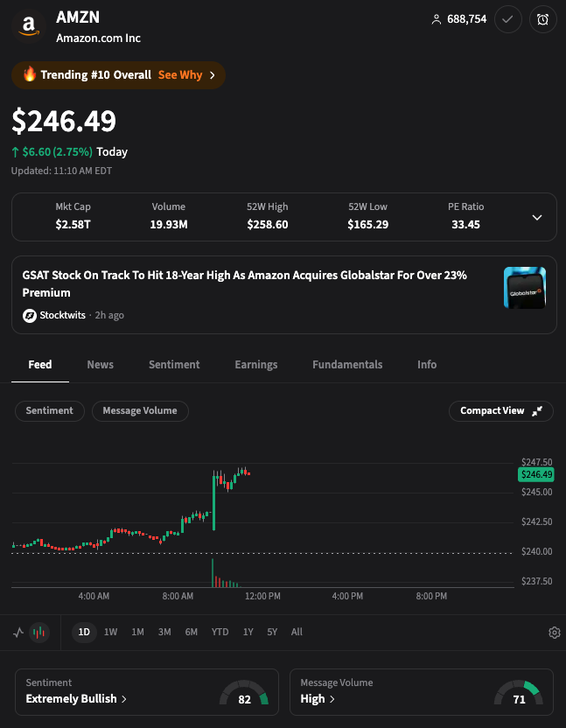Click the Volume 19.93M value
The height and width of the screenshot is (728, 566).
coord(169,225)
